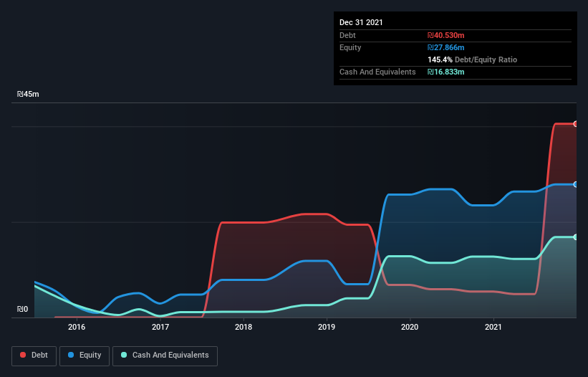Click Cash And Equivalents label in tooltip

[x=377, y=72]
